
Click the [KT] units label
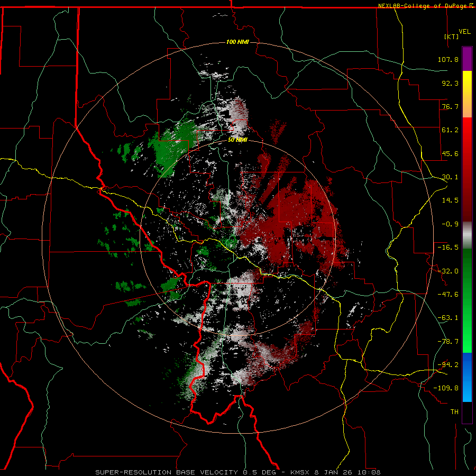click(x=452, y=36)
